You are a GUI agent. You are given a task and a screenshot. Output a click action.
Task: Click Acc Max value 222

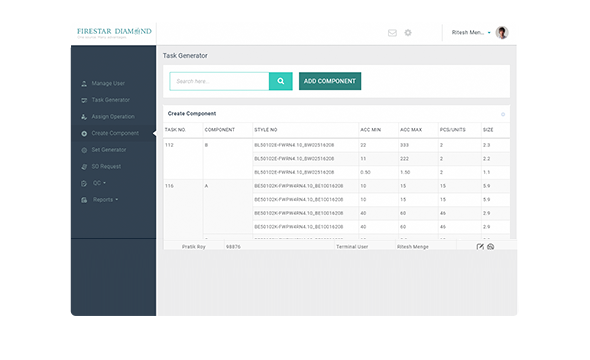tap(404, 159)
